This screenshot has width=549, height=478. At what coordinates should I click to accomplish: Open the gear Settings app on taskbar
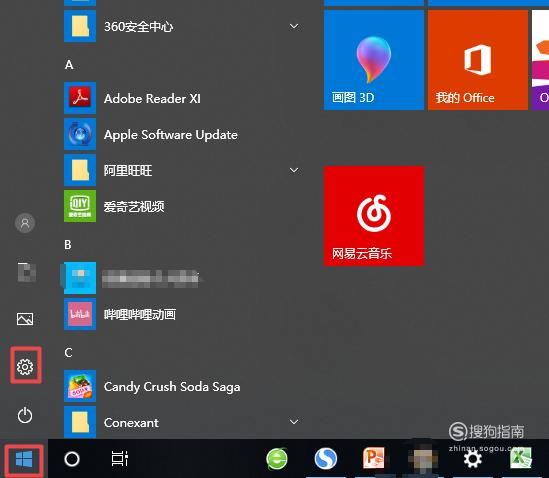pyautogui.click(x=472, y=459)
